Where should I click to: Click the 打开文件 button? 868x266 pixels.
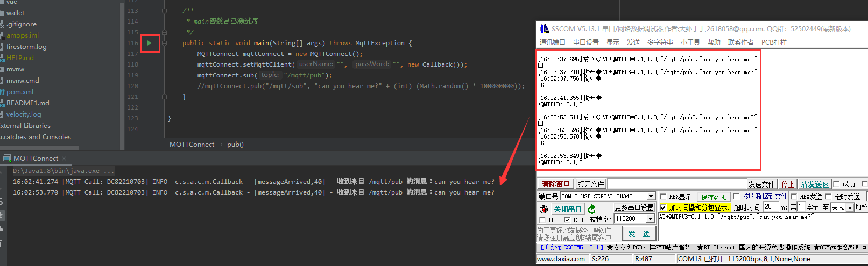pyautogui.click(x=591, y=184)
